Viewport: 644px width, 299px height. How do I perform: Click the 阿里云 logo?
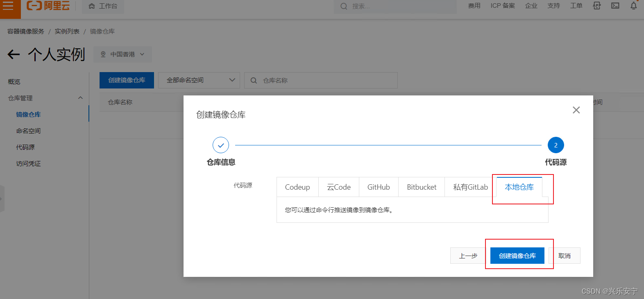tap(48, 6)
